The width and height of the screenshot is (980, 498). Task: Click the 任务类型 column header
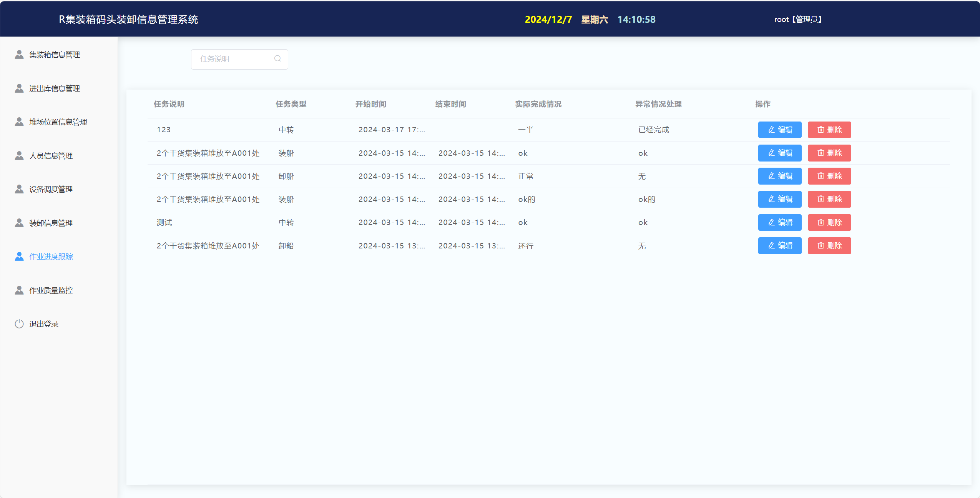pos(291,104)
